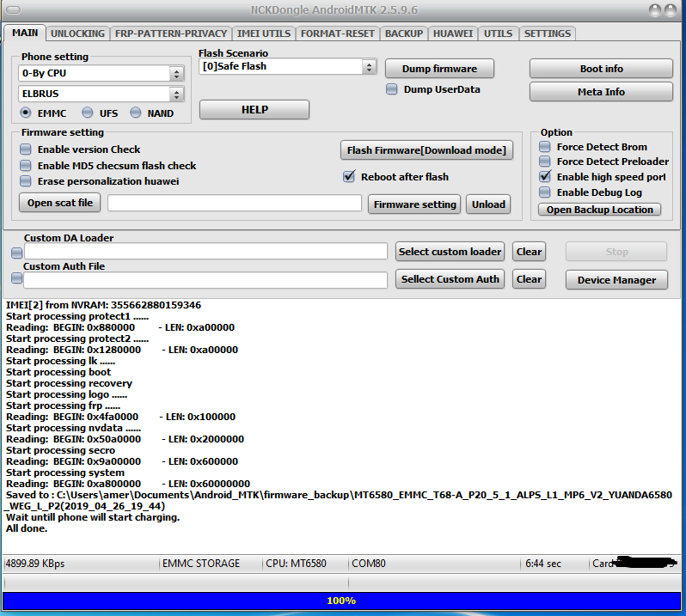This screenshot has width=686, height=616.
Task: Open the HUAWEI tab
Action: pos(453,34)
